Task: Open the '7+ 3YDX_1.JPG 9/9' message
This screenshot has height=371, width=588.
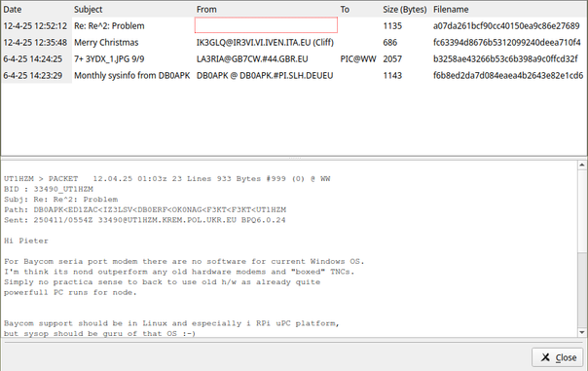Action: click(109, 58)
